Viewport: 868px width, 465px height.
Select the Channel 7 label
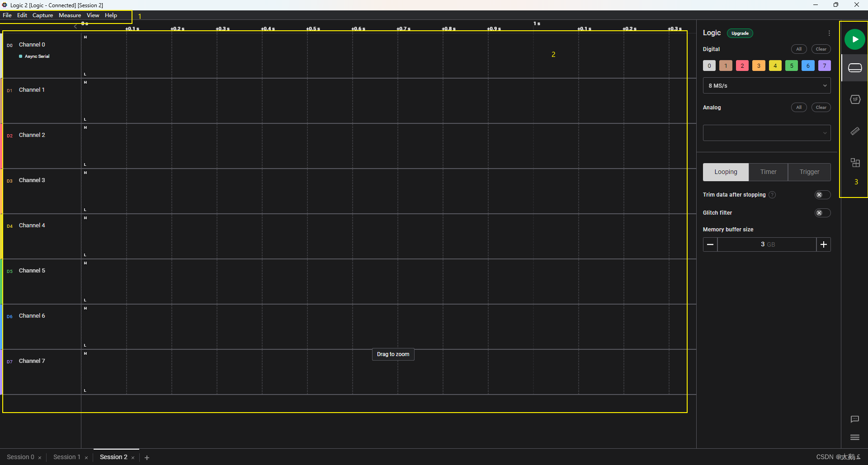(x=32, y=361)
